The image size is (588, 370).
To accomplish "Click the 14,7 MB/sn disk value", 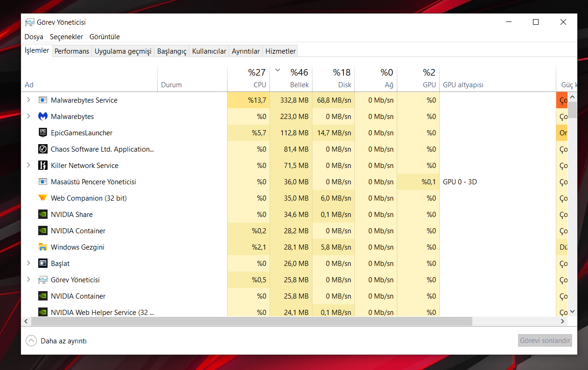I will pos(334,133).
